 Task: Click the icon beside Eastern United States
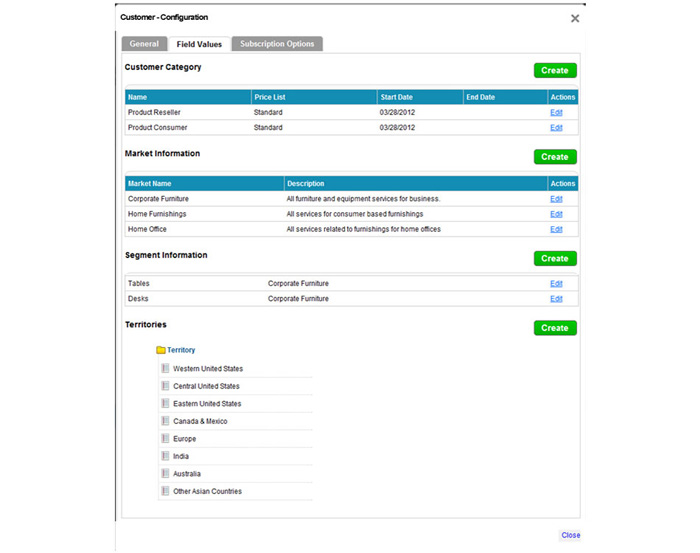point(165,404)
